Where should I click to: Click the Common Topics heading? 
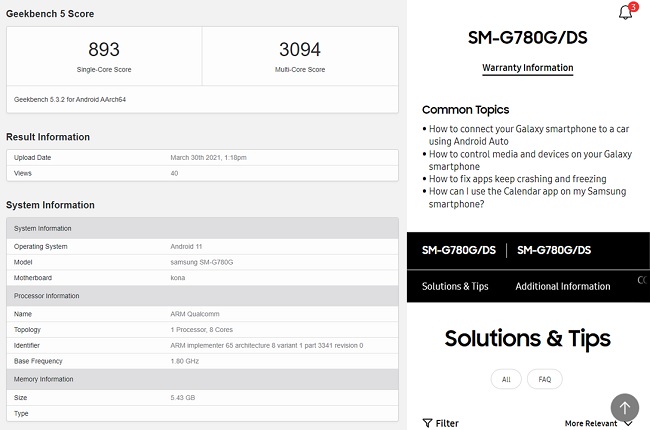[465, 110]
